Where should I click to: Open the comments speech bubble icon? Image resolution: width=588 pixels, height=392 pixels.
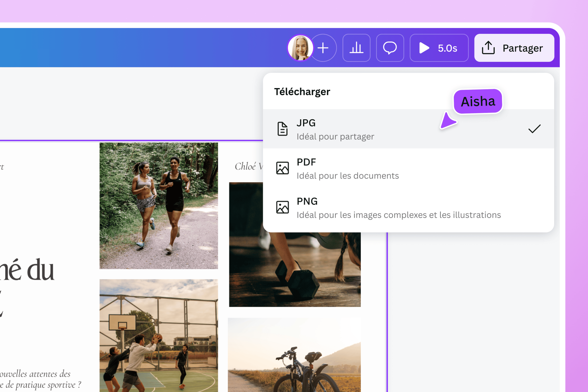(x=390, y=48)
